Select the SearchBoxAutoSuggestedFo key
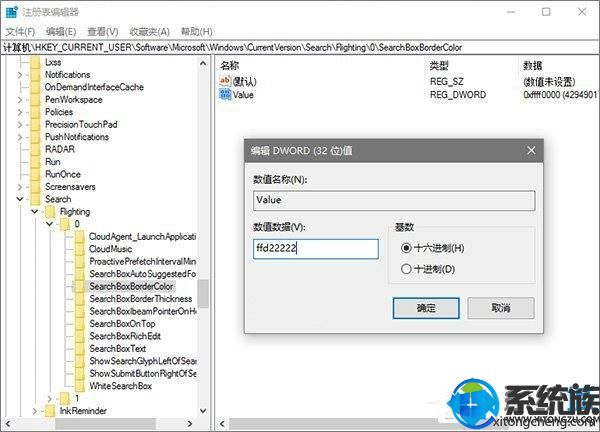Image resolution: width=600 pixels, height=432 pixels. click(142, 274)
